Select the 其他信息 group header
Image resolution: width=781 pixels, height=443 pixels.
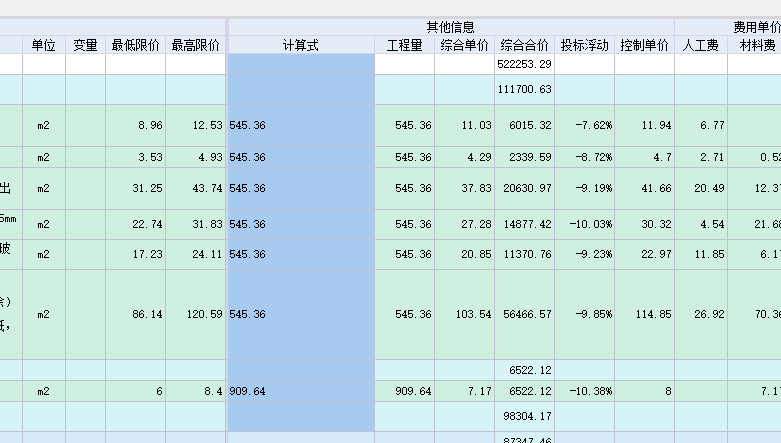(x=451, y=27)
